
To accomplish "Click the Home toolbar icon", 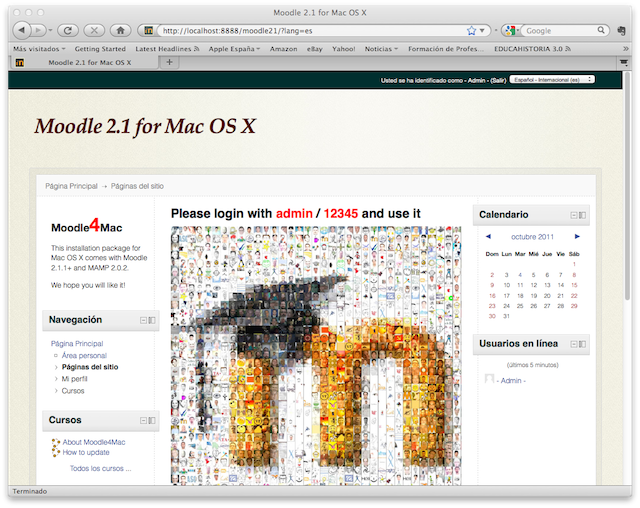I will (x=121, y=30).
